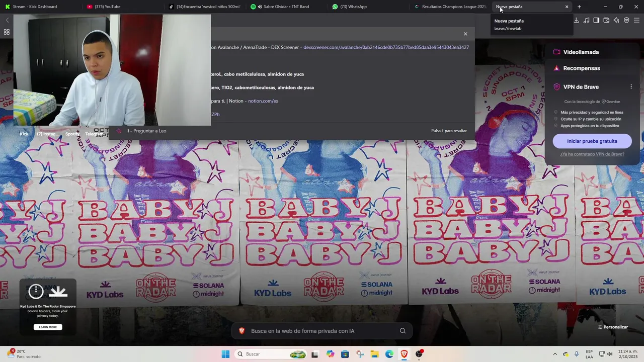
Task: Open Microsoft Edge from the taskbar
Action: pos(389,354)
